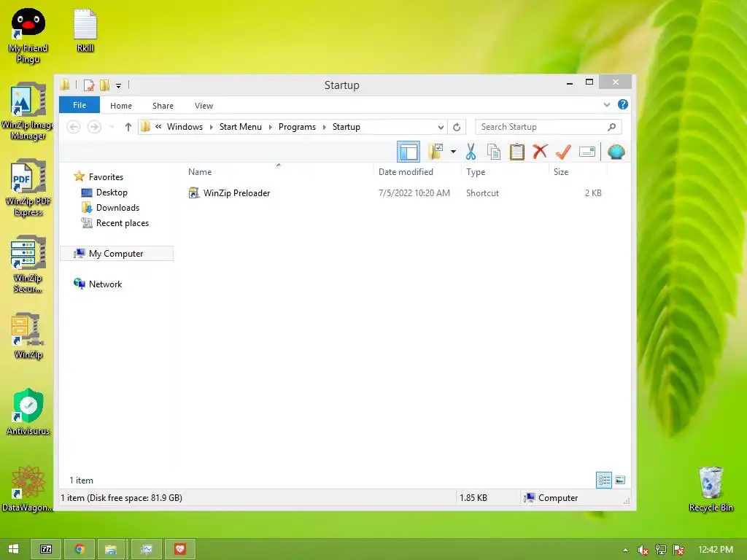Click the 12:42 PM taskbar clock
The image size is (747, 560).
[716, 550]
